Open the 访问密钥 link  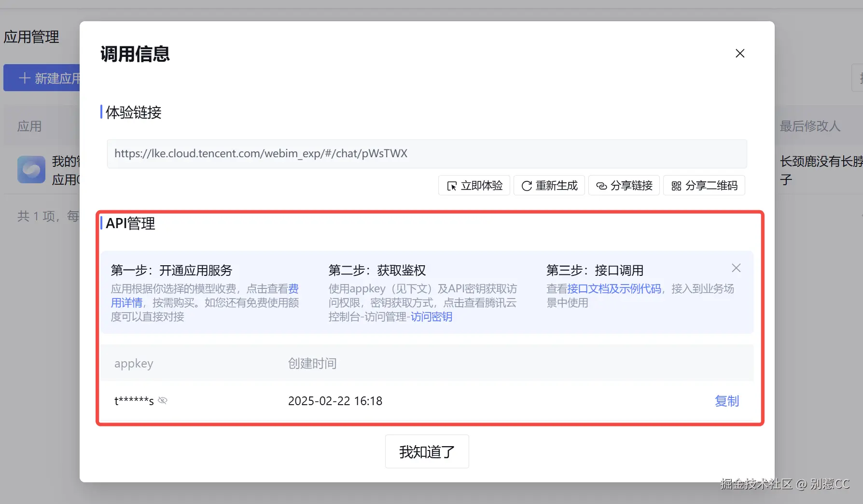pyautogui.click(x=431, y=317)
